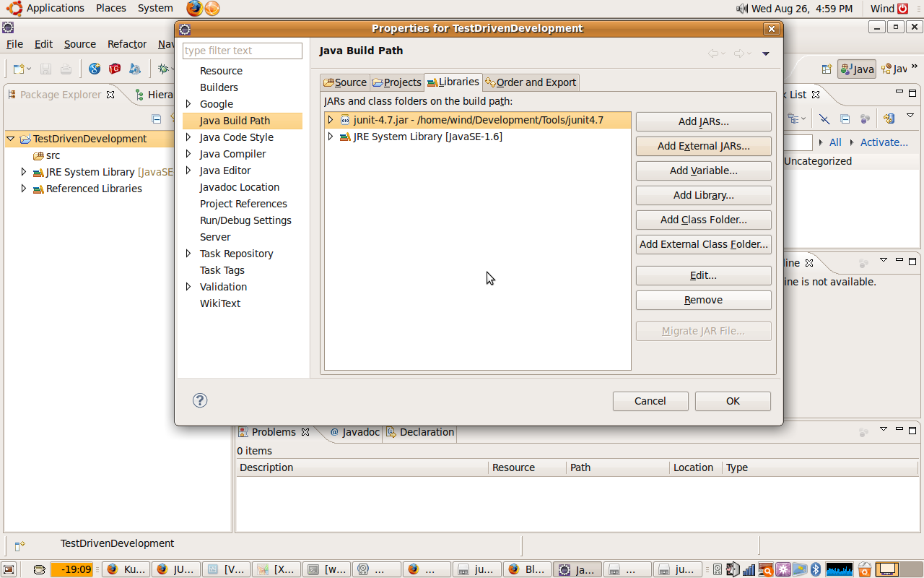Click the Debug bug icon in toolbar
Screen dimensions: 924x578
164,69
